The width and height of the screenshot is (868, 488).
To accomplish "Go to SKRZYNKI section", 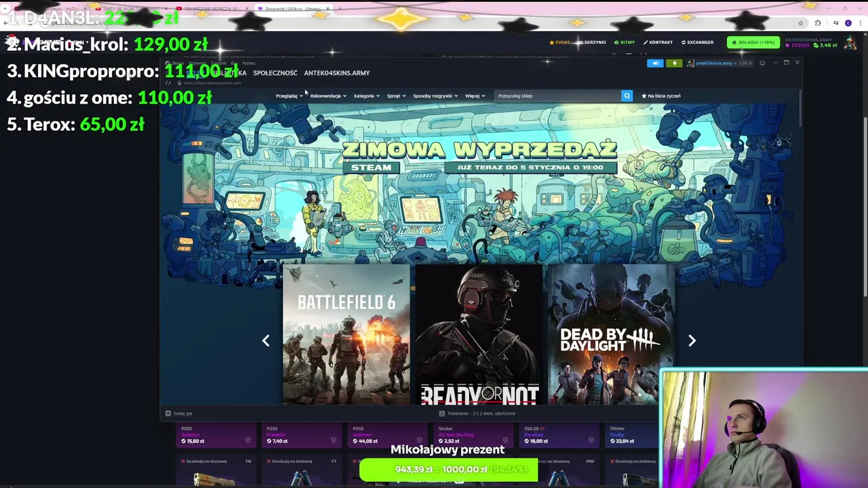I will [593, 42].
